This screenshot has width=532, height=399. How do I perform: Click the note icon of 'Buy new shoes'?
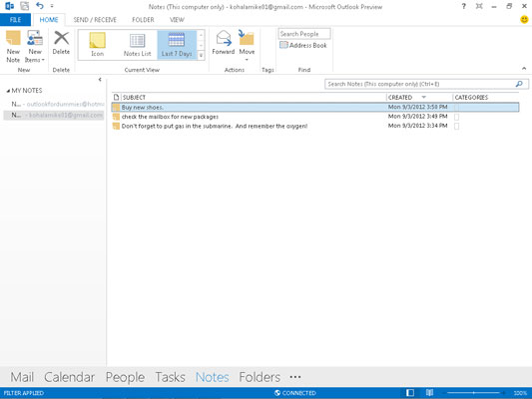(116, 108)
